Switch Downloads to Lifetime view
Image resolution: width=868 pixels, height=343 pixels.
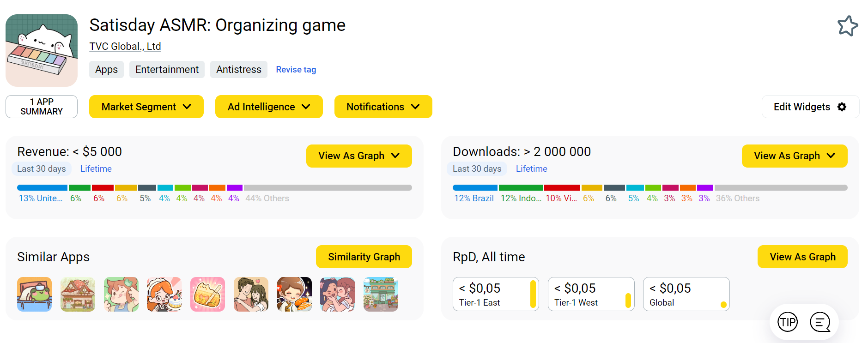[531, 169]
